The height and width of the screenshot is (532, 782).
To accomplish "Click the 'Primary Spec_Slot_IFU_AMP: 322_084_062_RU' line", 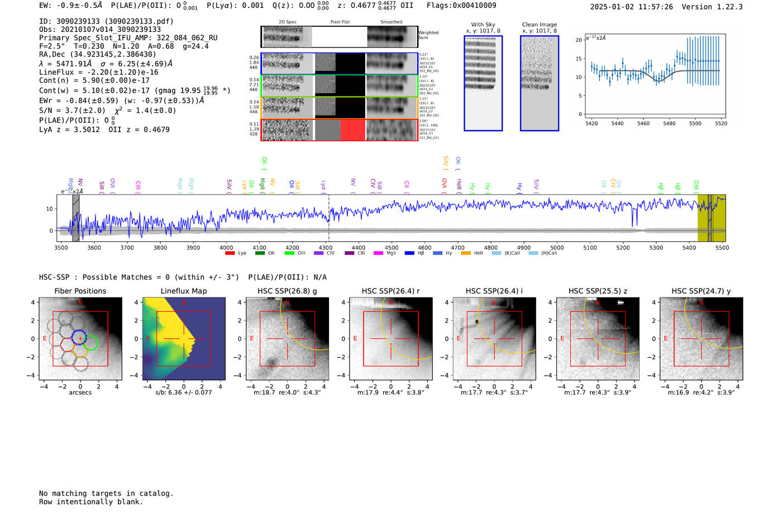I will (x=128, y=38).
